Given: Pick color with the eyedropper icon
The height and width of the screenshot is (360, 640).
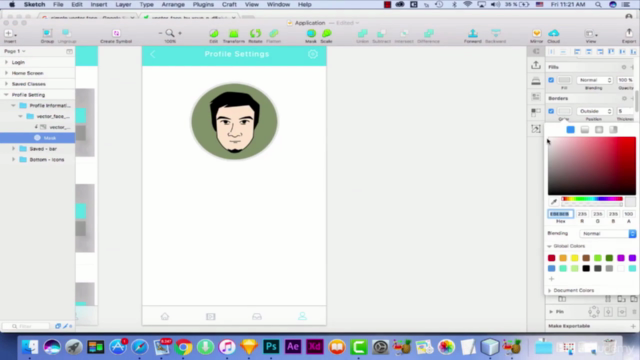Looking at the screenshot, I should 554,202.
